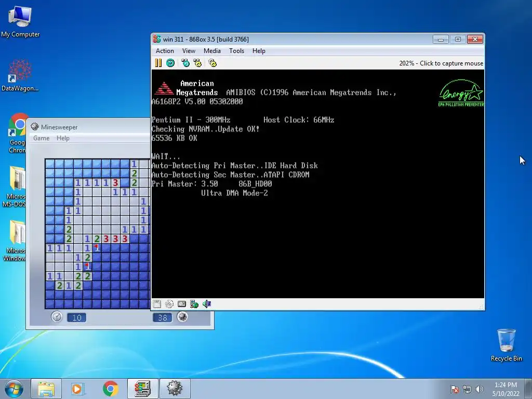Select the Microsoft MS-DOS folder icon
Image resolution: width=532 pixels, height=399 pixels.
pos(14,187)
